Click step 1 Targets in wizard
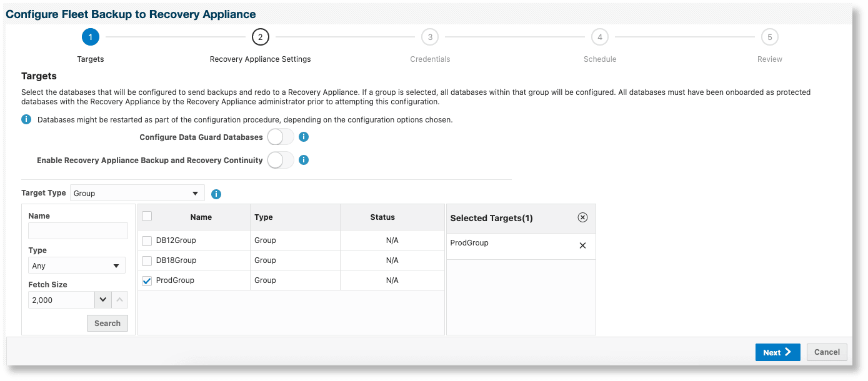The width and height of the screenshot is (868, 381). tap(91, 37)
